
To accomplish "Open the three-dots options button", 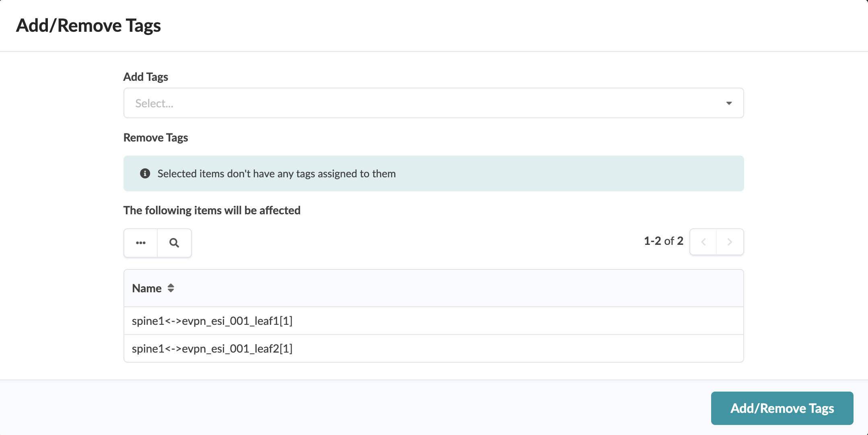I will 141,243.
